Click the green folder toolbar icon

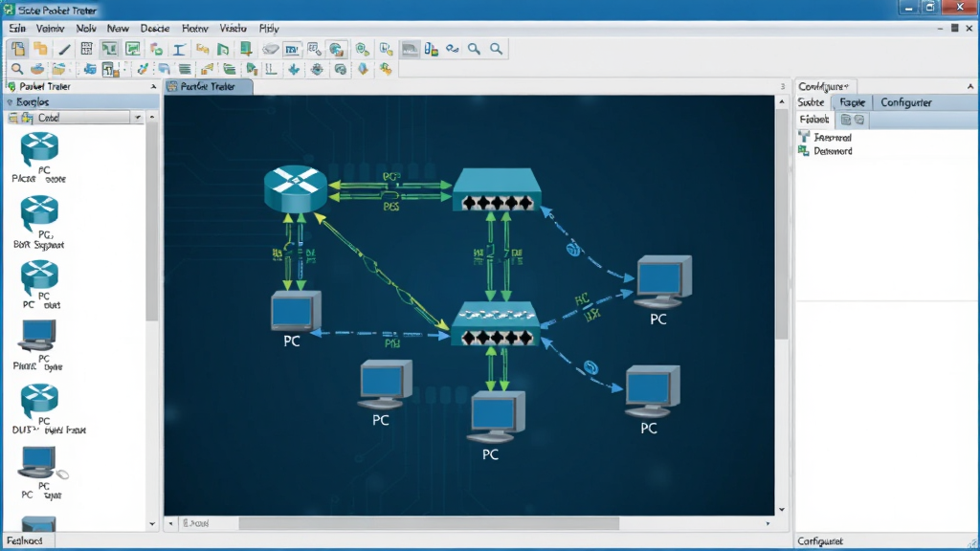click(x=230, y=69)
